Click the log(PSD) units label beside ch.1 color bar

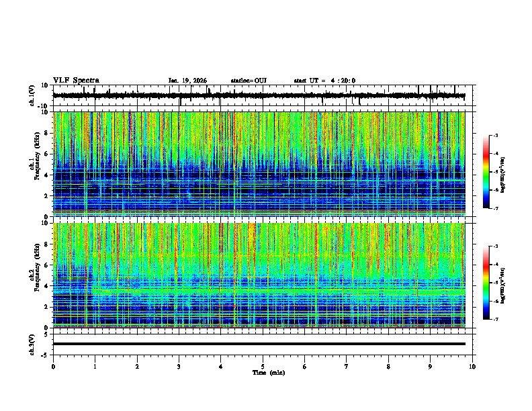502,175
